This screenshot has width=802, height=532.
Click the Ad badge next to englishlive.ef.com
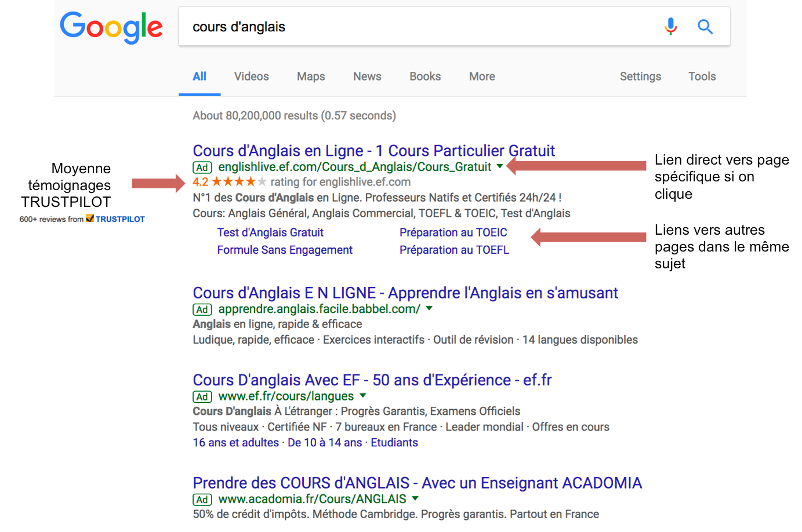pyautogui.click(x=202, y=167)
